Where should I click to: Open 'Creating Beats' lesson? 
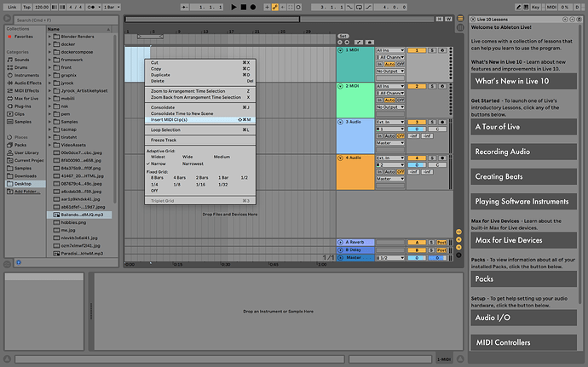point(523,176)
